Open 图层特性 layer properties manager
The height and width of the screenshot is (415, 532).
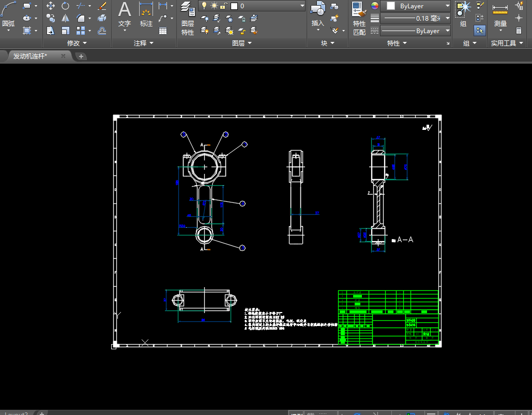pos(188,18)
